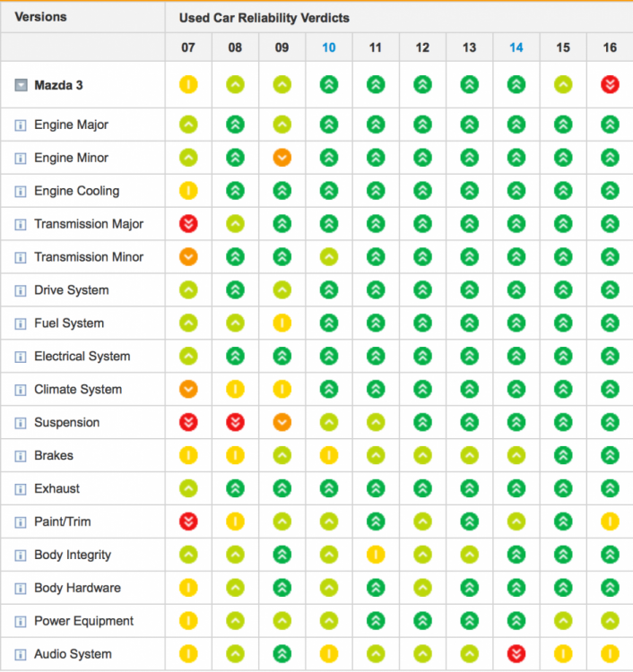The width and height of the screenshot is (633, 672).
Task: Click the red verdict icon for Mazda 3 2016
Action: pyautogui.click(x=610, y=85)
